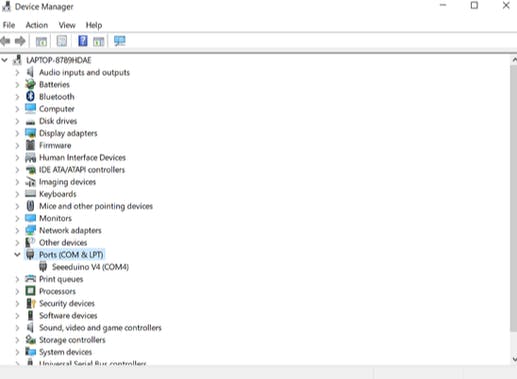Click the Scan for hardware changes monitor icon
517x379 pixels.
coord(119,41)
